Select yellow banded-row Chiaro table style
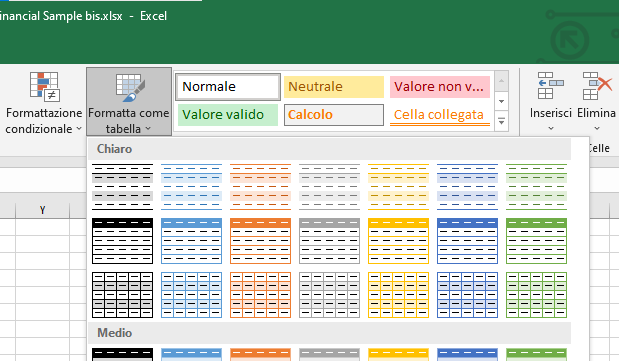 [398, 187]
